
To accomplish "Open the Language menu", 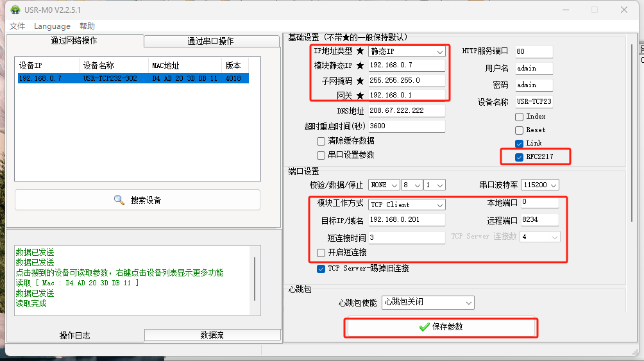I will point(52,26).
